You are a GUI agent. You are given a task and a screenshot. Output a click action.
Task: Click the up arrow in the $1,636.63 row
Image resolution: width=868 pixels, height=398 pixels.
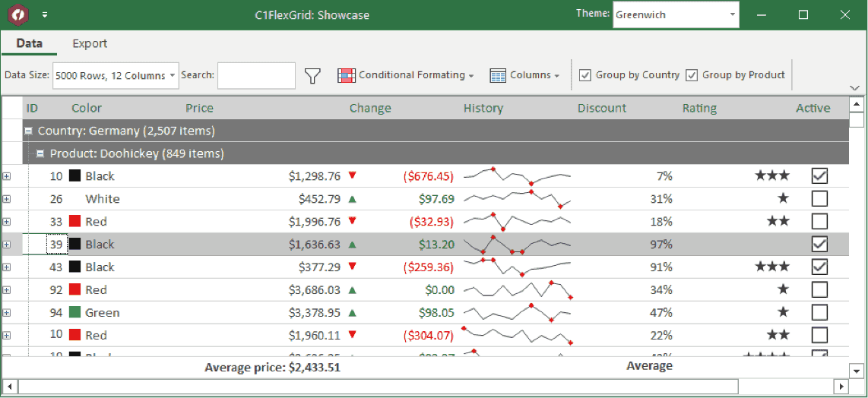352,244
